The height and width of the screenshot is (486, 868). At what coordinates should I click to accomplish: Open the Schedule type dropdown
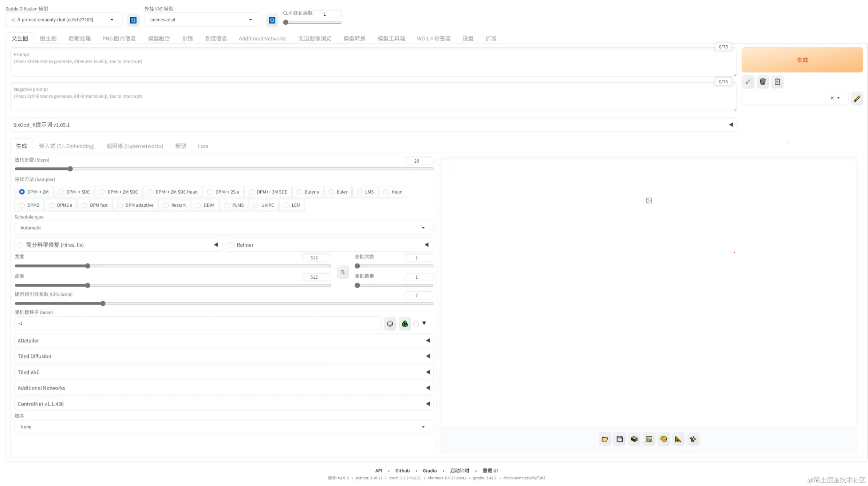pos(224,228)
